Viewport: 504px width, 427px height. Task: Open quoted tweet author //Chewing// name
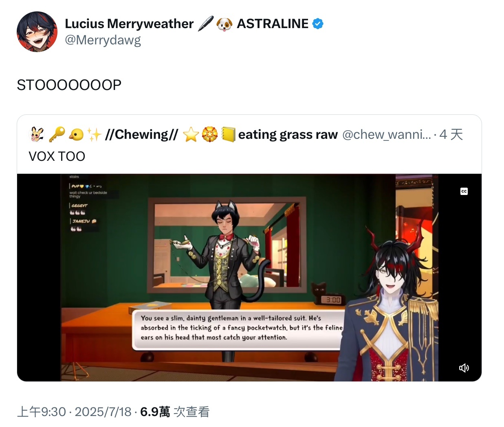(141, 134)
